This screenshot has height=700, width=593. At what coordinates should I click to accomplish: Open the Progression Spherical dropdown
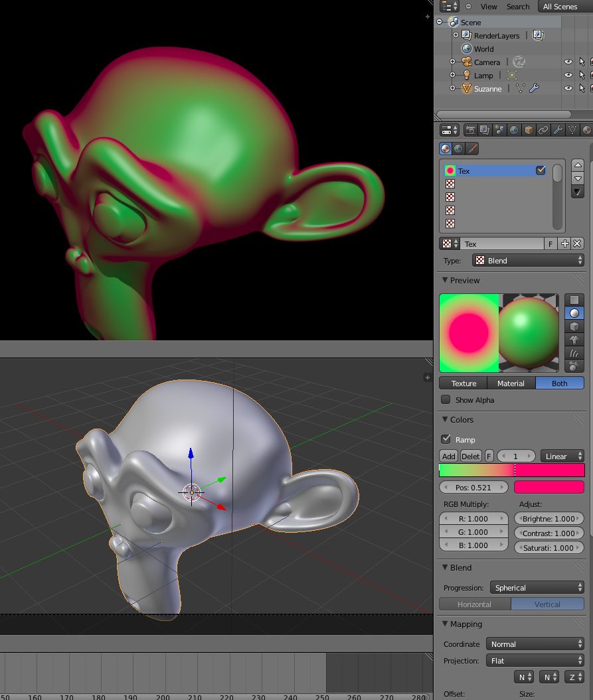click(537, 587)
